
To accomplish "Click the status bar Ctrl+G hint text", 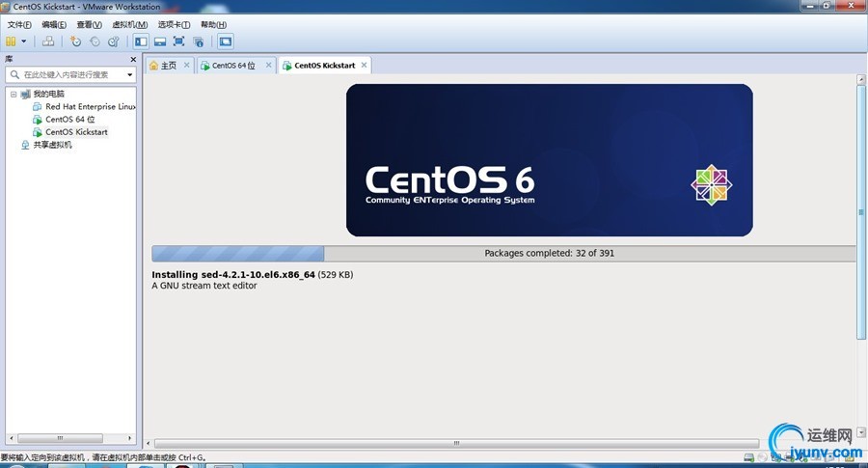I will point(103,457).
